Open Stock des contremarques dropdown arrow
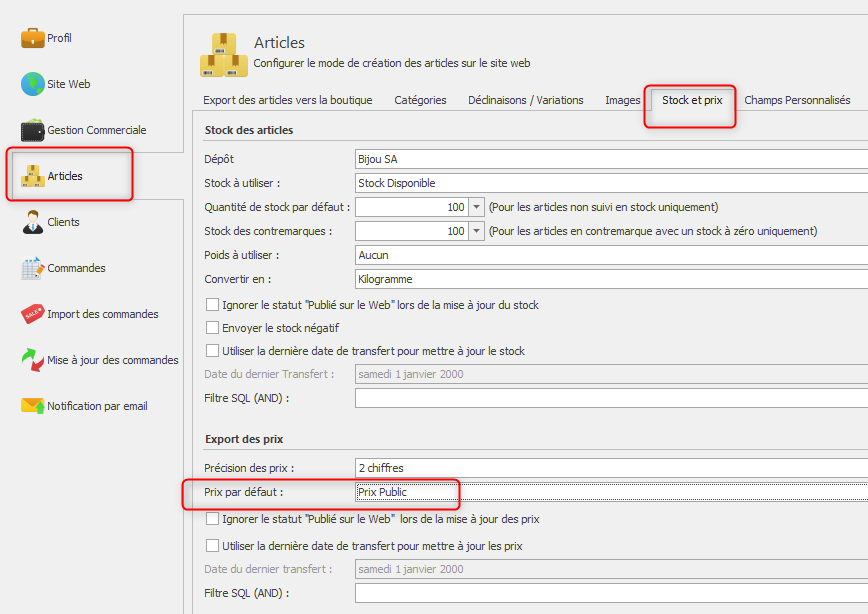Viewport: 868px width, 614px height. 477,231
